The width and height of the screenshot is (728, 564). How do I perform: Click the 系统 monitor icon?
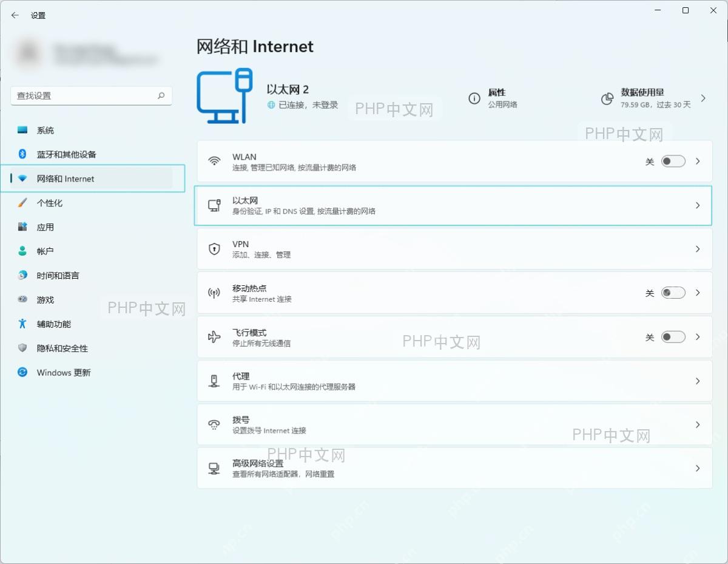point(22,130)
